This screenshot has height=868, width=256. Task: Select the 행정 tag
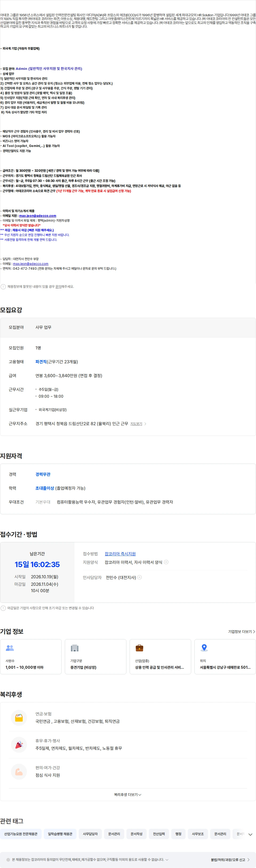point(178,834)
